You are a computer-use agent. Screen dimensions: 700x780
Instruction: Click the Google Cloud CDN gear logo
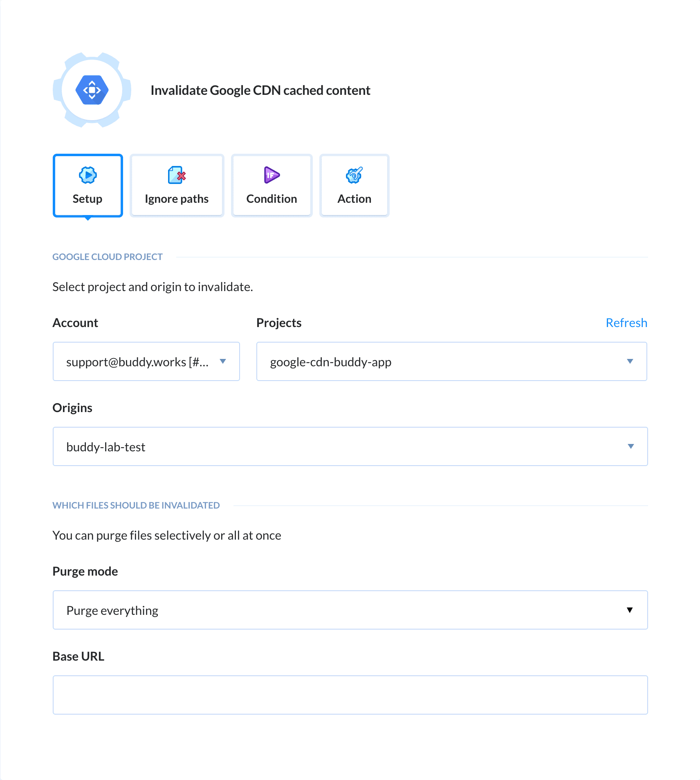[x=92, y=91]
